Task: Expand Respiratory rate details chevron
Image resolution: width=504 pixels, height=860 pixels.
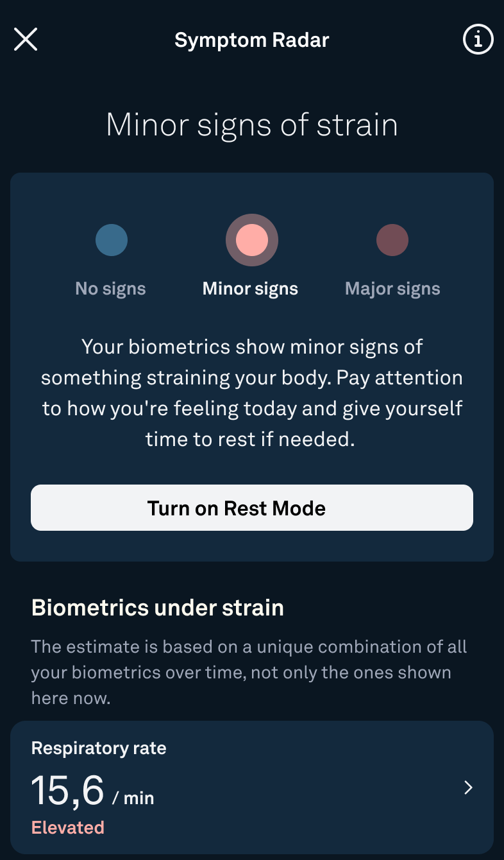Action: (x=468, y=787)
